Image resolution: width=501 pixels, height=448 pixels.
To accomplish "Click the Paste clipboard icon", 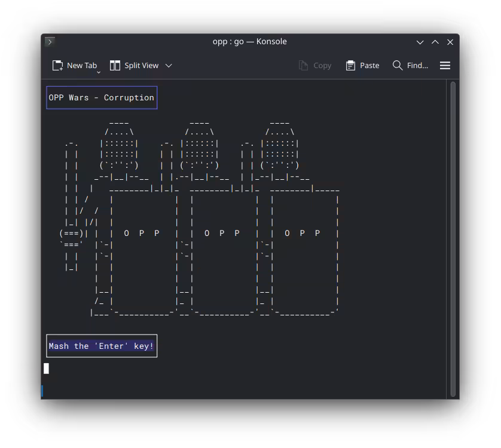I will 351,66.
